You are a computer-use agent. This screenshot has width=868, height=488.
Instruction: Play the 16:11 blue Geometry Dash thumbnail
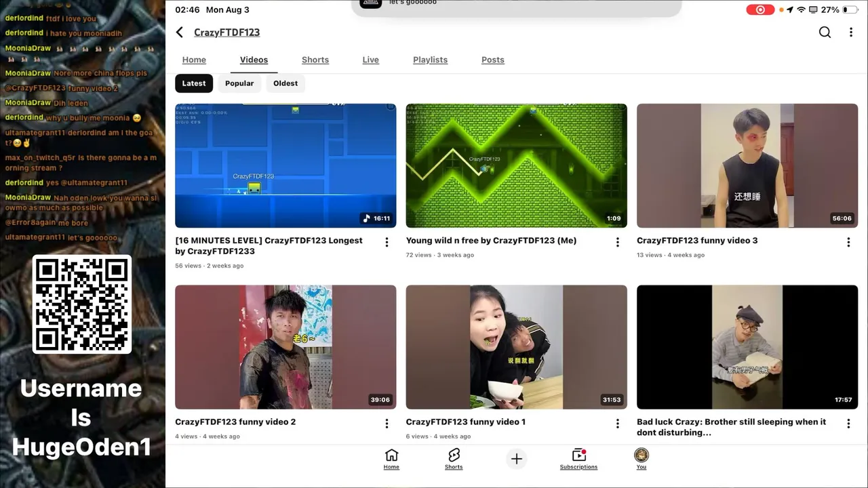point(285,165)
